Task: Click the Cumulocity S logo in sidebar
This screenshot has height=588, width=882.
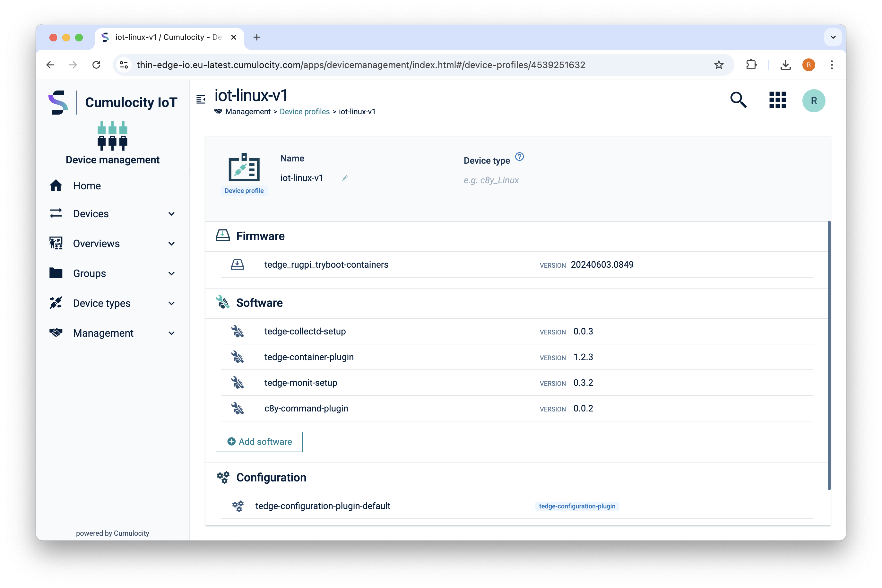Action: tap(58, 102)
